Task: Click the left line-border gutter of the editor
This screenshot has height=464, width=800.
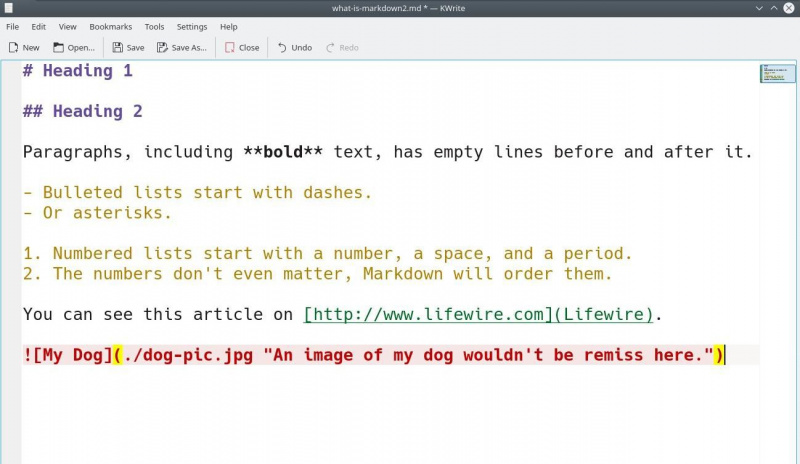Action: point(12,262)
